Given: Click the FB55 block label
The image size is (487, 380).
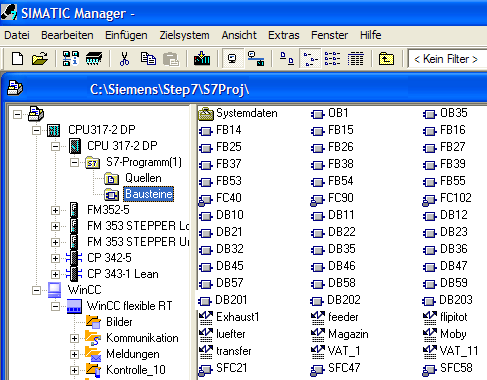Looking at the screenshot, I should [x=453, y=181].
